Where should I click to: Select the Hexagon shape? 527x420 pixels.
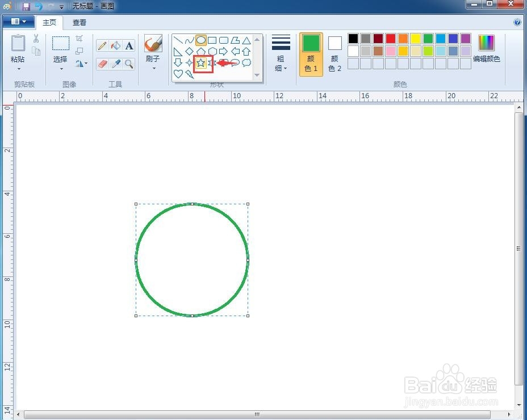tap(212, 52)
